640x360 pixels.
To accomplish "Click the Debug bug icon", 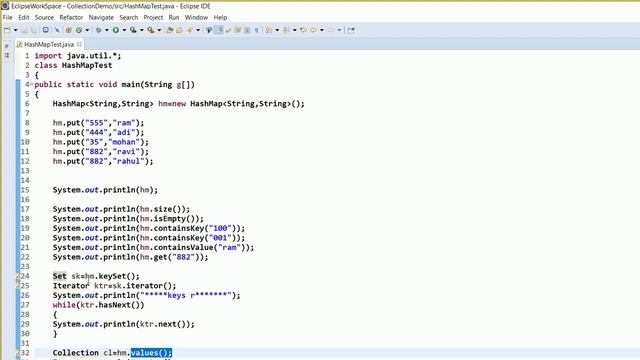I will [x=98, y=30].
